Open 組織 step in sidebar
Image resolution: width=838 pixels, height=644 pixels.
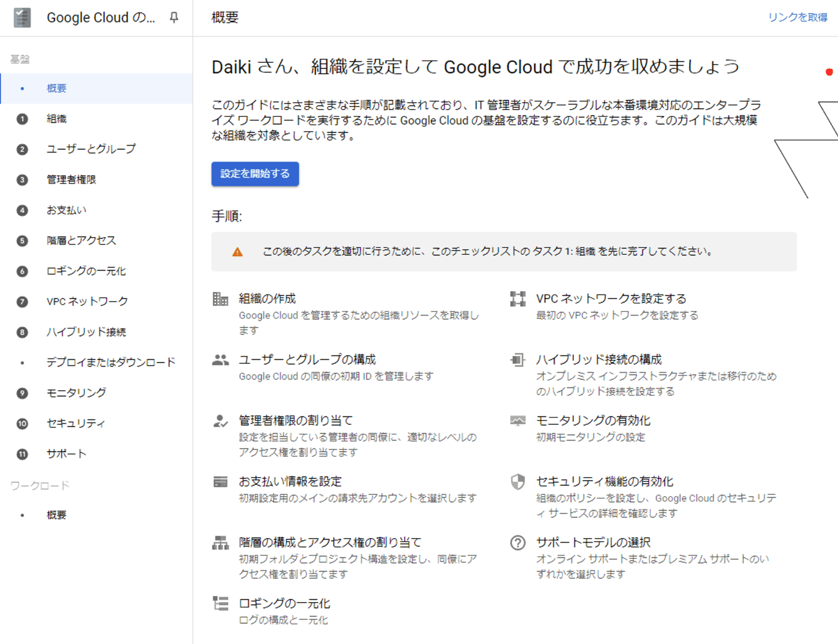[x=96, y=119]
